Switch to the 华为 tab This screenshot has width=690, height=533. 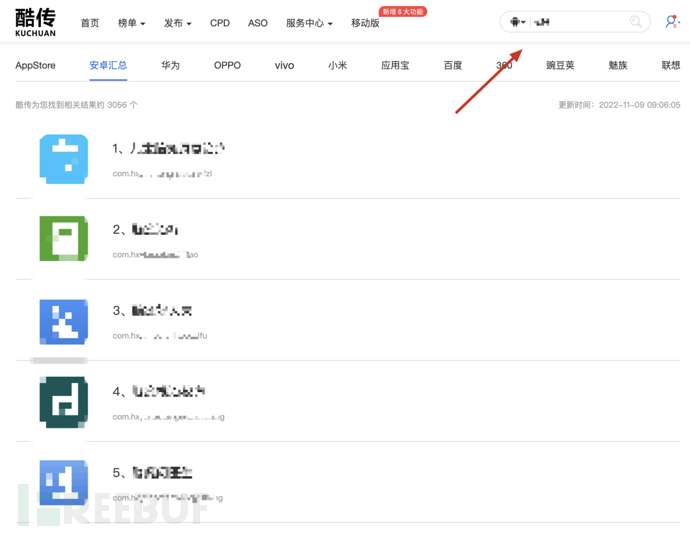[x=170, y=65]
